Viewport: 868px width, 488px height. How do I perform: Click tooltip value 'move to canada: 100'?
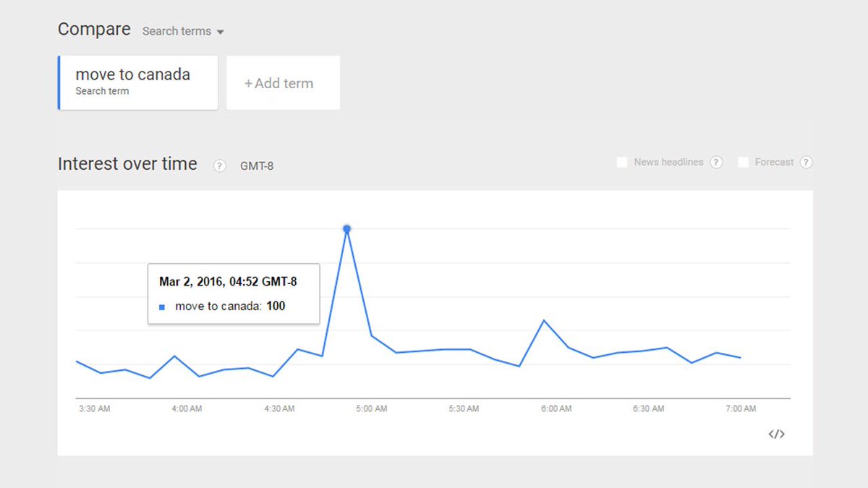[x=230, y=307]
